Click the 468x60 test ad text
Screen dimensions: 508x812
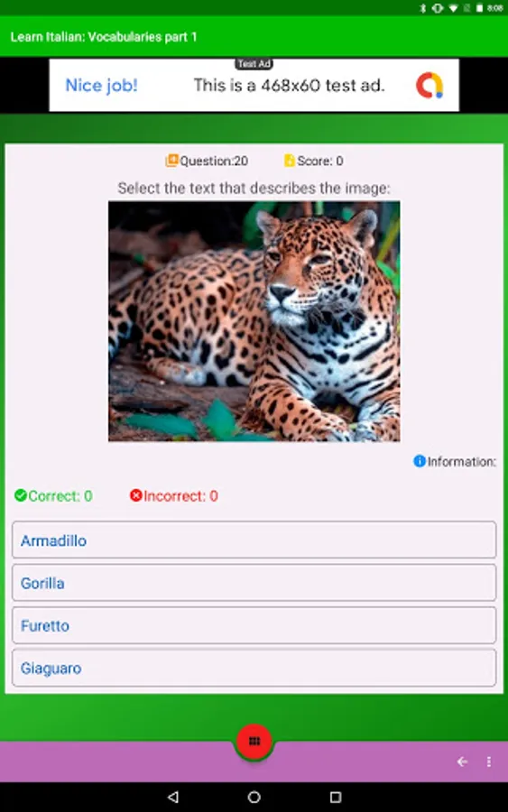click(289, 86)
